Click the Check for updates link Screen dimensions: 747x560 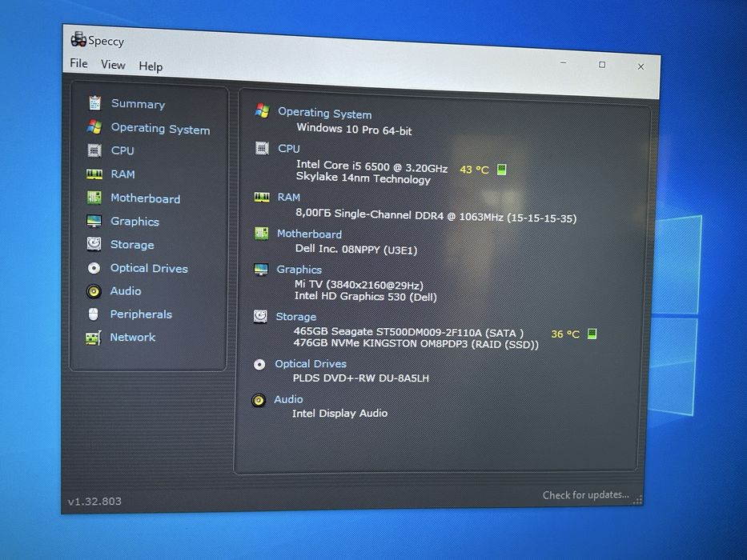point(585,494)
